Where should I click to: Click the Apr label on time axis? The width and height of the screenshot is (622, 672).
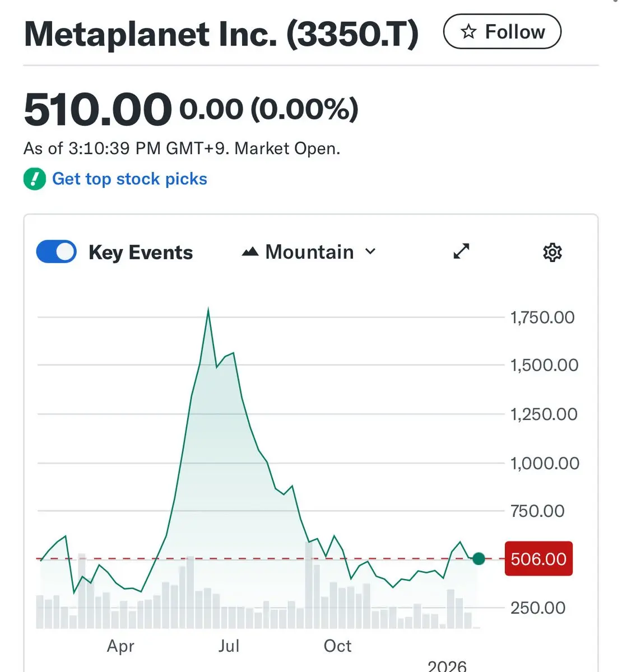pos(120,646)
